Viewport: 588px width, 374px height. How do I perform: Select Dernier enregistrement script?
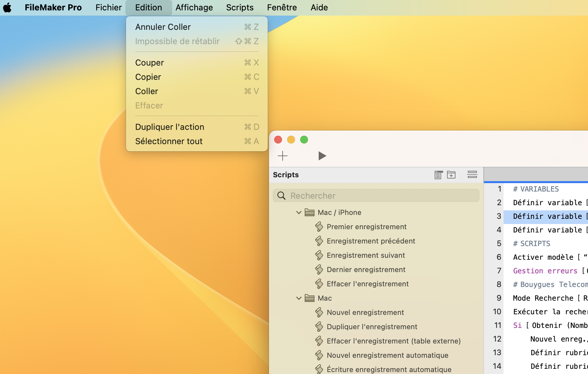click(366, 270)
